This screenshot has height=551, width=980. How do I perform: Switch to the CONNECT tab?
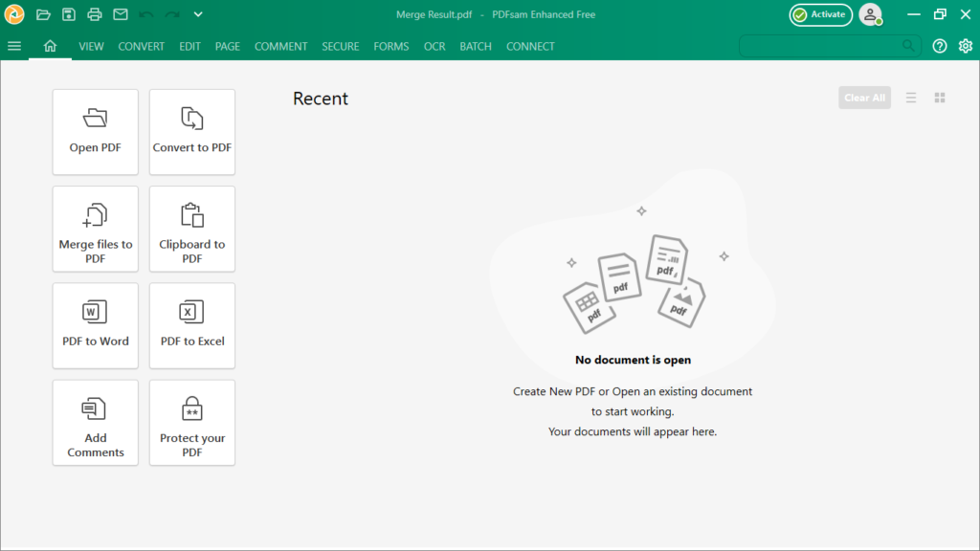tap(530, 46)
